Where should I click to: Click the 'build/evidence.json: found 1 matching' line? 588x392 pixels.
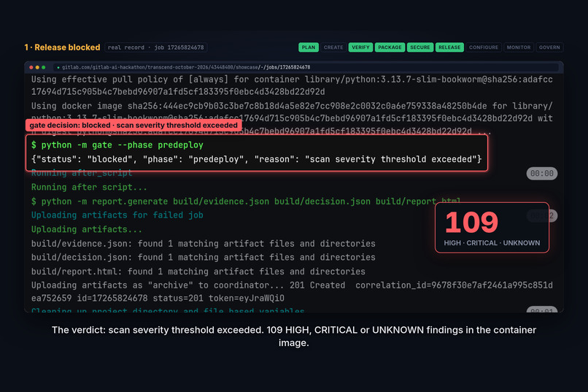pos(204,244)
